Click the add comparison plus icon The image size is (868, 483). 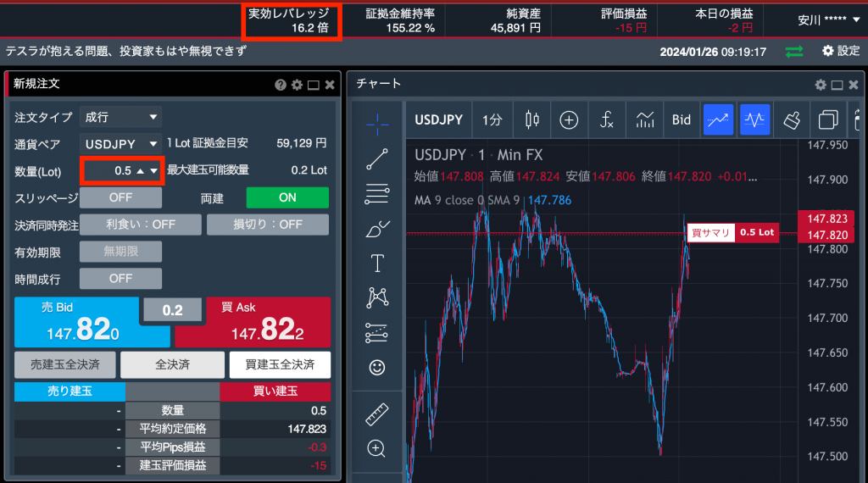(569, 119)
